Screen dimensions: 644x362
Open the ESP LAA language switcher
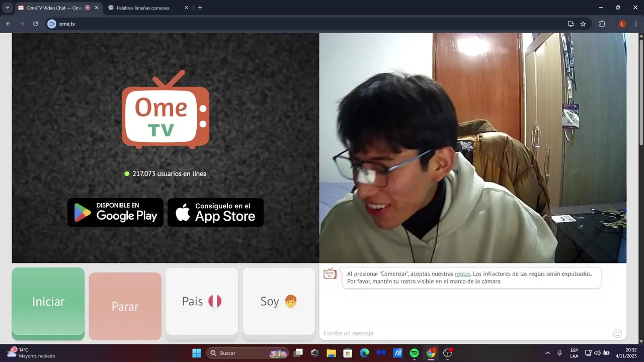(574, 353)
